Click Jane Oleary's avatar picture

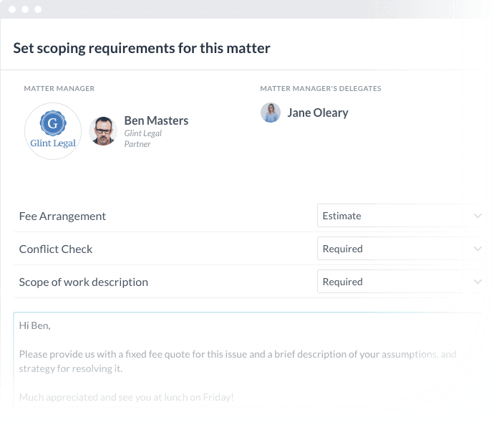coord(271,113)
